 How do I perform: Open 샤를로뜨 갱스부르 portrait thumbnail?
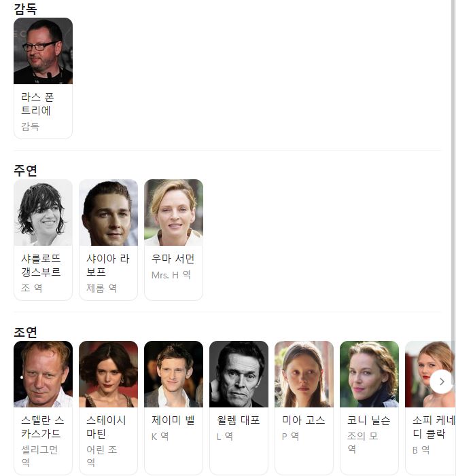(43, 213)
